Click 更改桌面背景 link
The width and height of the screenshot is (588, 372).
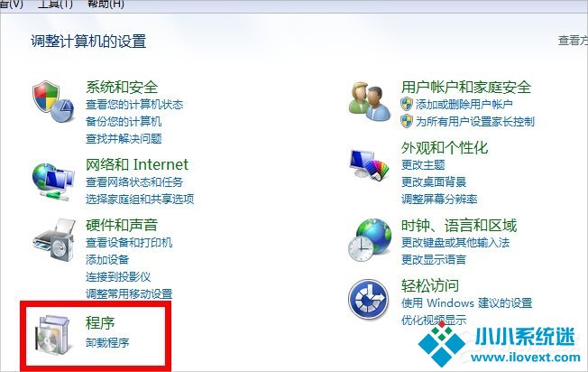point(434,182)
